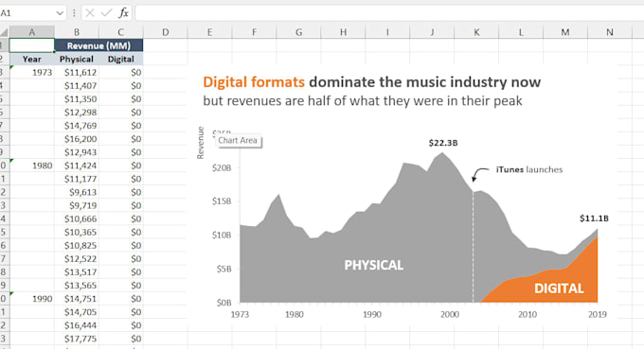Click the iTunes launches annotation text

pyautogui.click(x=529, y=169)
